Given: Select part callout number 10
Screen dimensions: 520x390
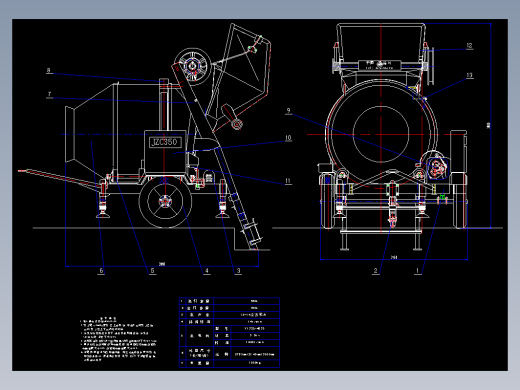Looking at the screenshot, I should pos(288,138).
